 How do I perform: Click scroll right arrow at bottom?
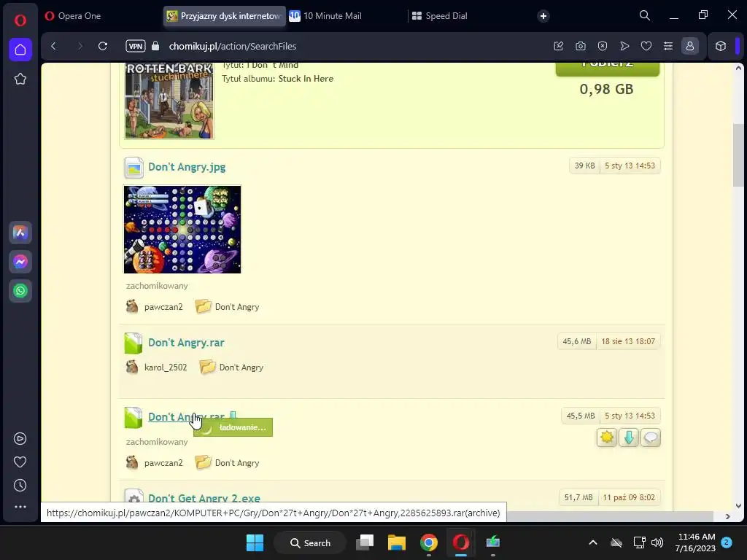727,516
